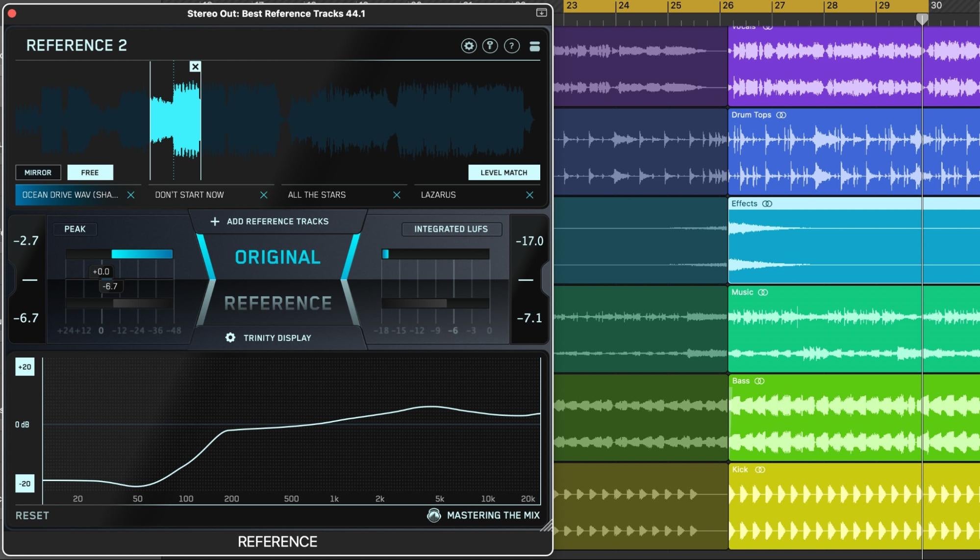Remove All The Stars reference track
Image resolution: width=980 pixels, height=560 pixels.
point(397,195)
